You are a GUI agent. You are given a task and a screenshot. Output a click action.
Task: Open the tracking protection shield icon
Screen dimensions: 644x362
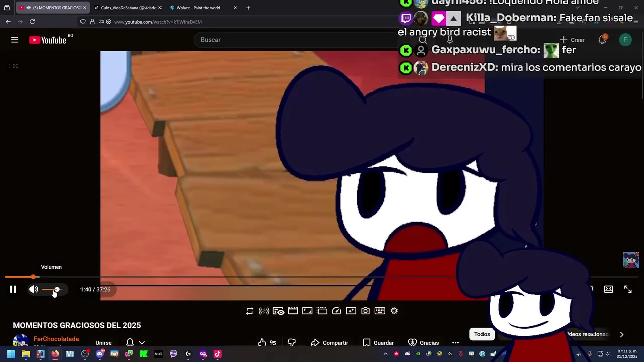[83, 22]
